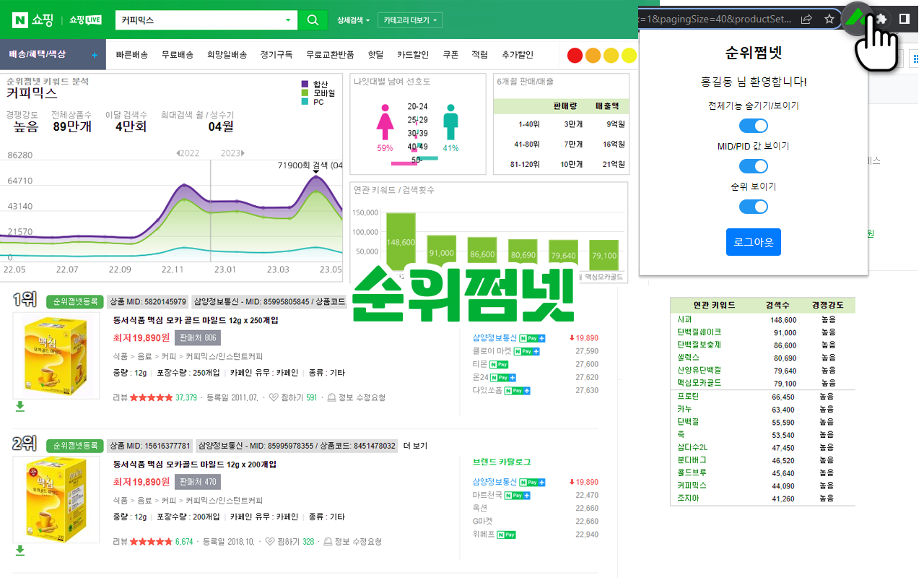
Task: Download second-ranked product via green arrow icon
Action: pos(20,551)
